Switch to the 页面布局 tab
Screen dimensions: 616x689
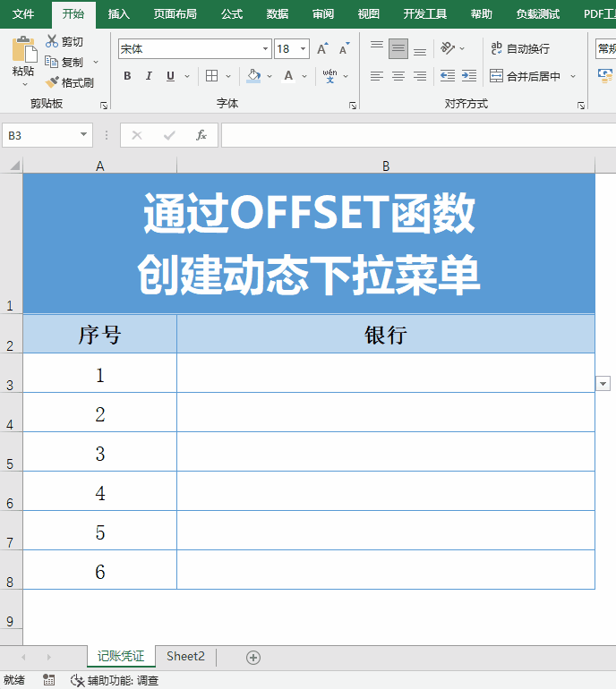pyautogui.click(x=175, y=14)
